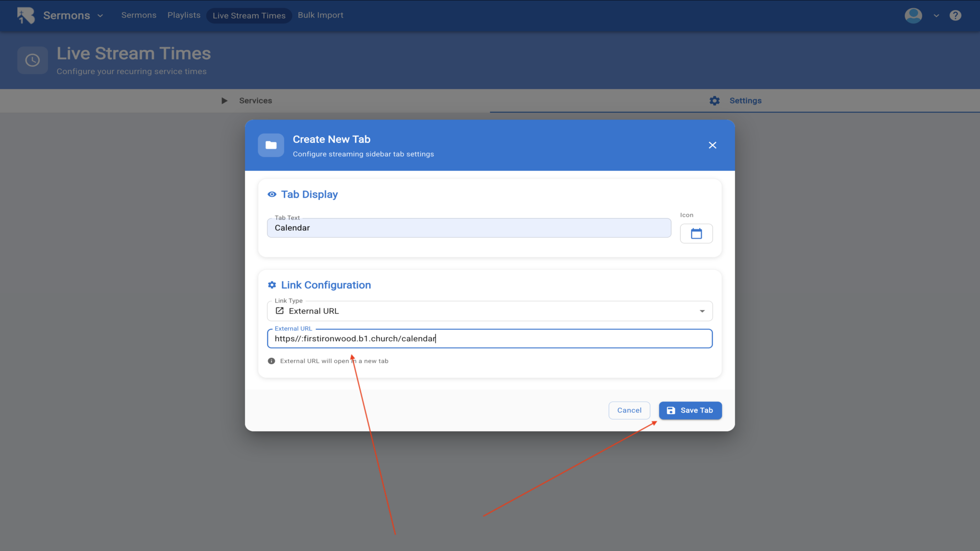980x551 pixels.
Task: Open the Link Type dropdown
Action: 489,311
